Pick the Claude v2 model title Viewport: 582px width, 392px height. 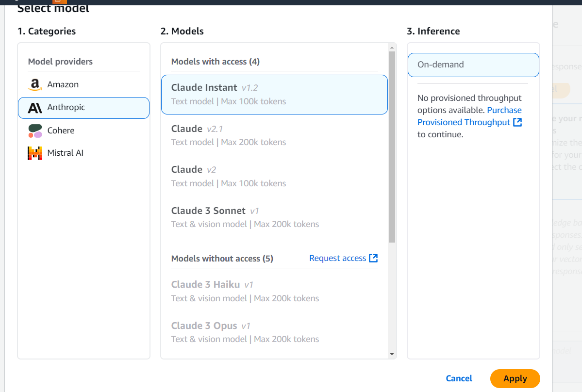(x=193, y=169)
